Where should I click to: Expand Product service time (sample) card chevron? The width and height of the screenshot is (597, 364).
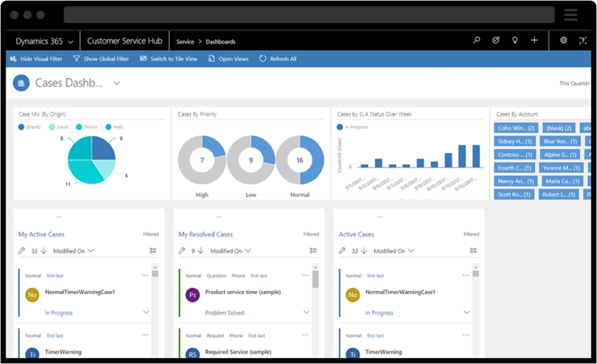pyautogui.click(x=307, y=312)
